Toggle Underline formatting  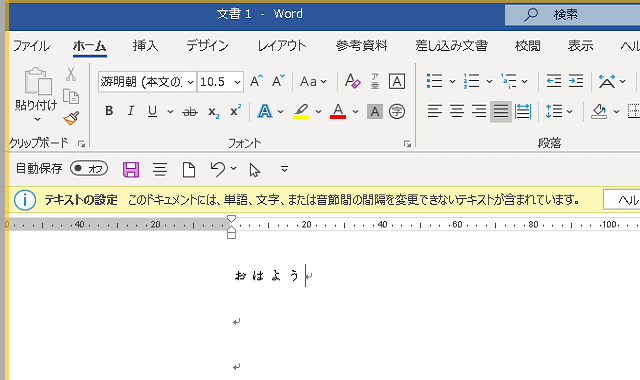(152, 111)
